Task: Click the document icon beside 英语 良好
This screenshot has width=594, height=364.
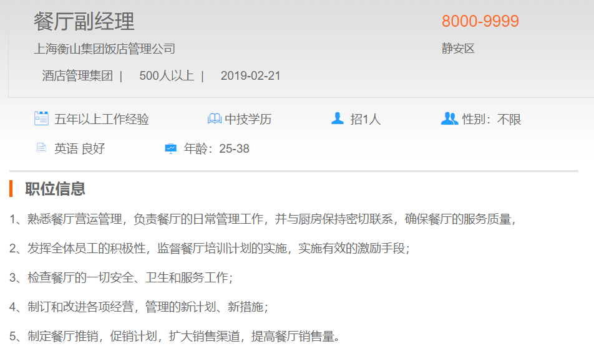Action: (41, 148)
